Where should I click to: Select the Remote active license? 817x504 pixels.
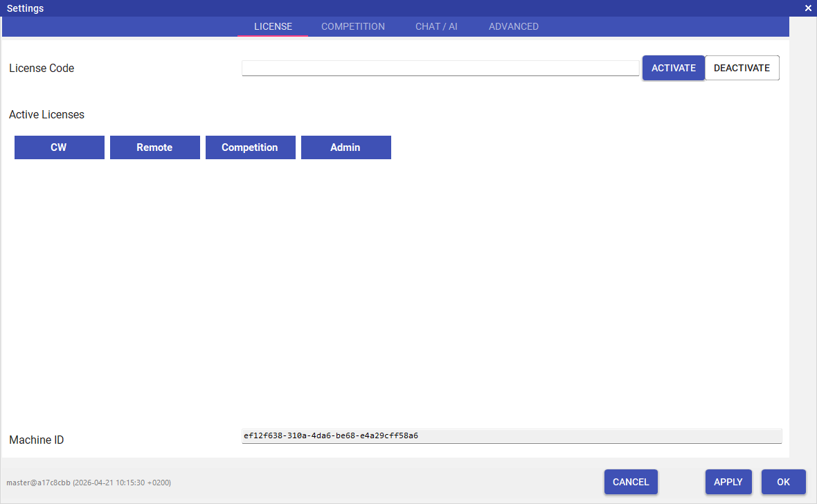click(155, 147)
